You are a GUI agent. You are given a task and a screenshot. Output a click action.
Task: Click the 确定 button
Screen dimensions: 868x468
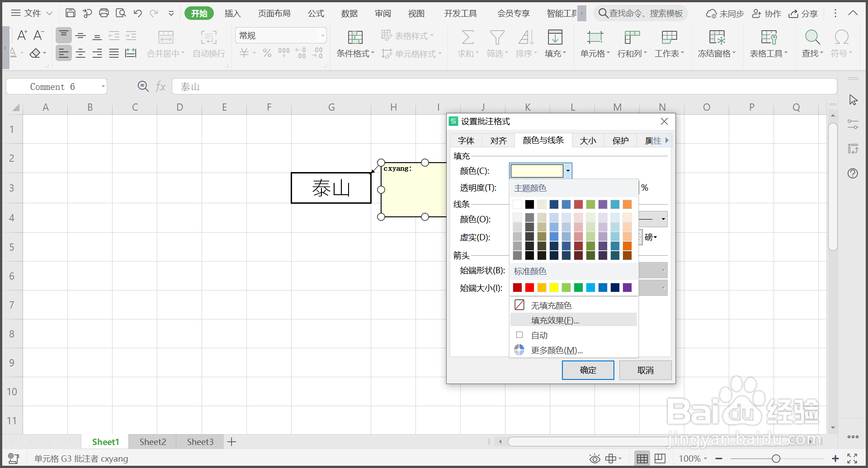588,370
